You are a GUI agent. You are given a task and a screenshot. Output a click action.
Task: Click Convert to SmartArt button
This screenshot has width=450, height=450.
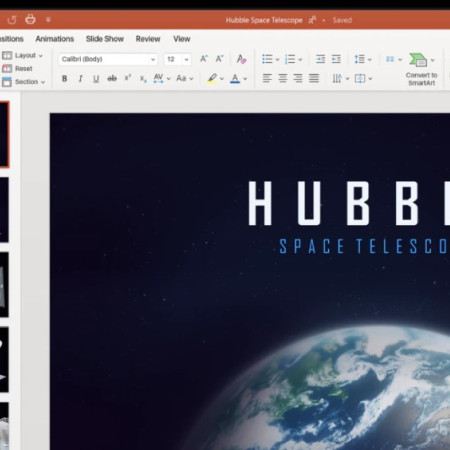[421, 69]
